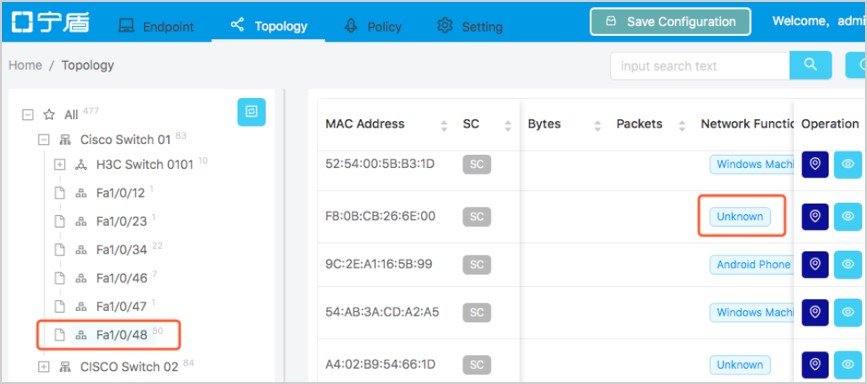Click Save Configuration button
This screenshot has width=867, height=384.
(x=670, y=22)
